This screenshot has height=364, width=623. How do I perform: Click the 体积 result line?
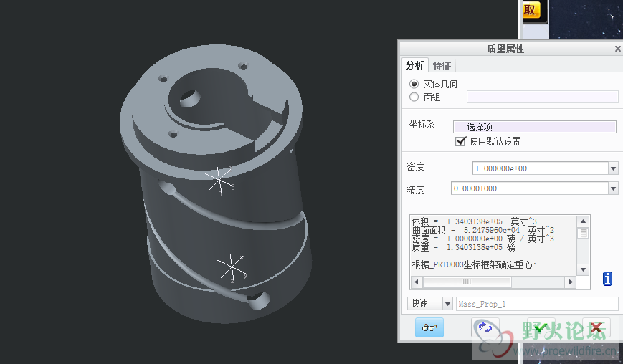474,221
